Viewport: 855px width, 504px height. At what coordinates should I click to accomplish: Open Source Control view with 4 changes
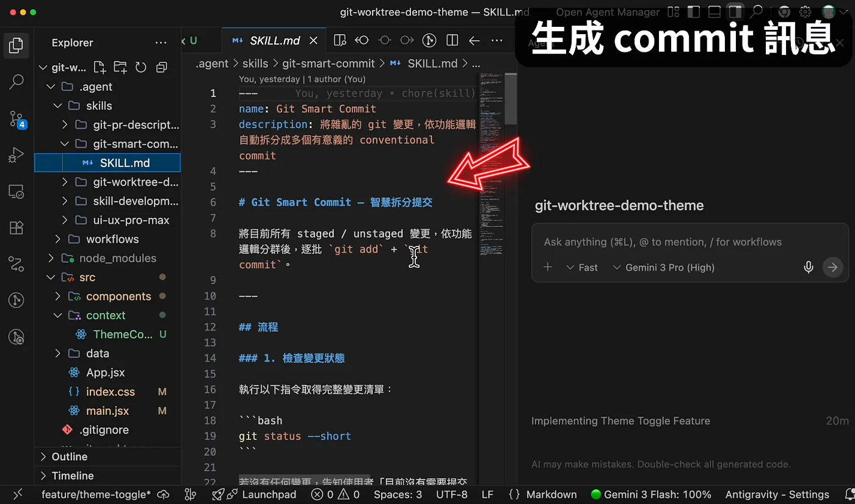pos(17,118)
